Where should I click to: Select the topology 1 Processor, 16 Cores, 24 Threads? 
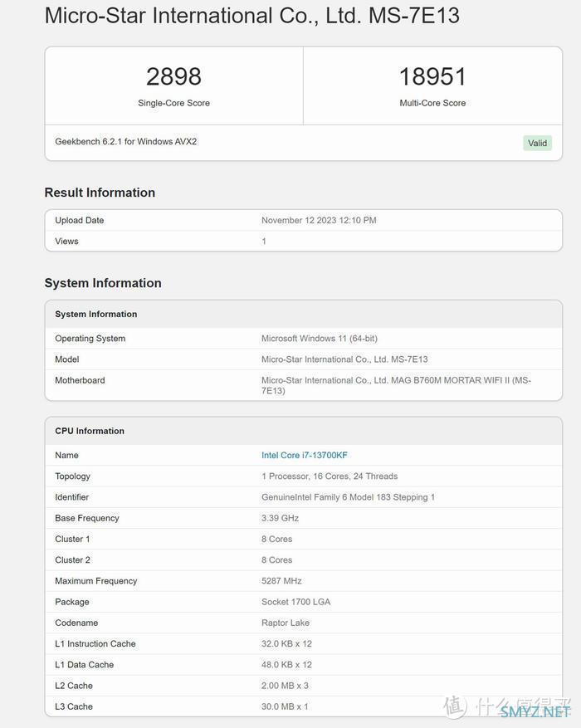(x=330, y=476)
